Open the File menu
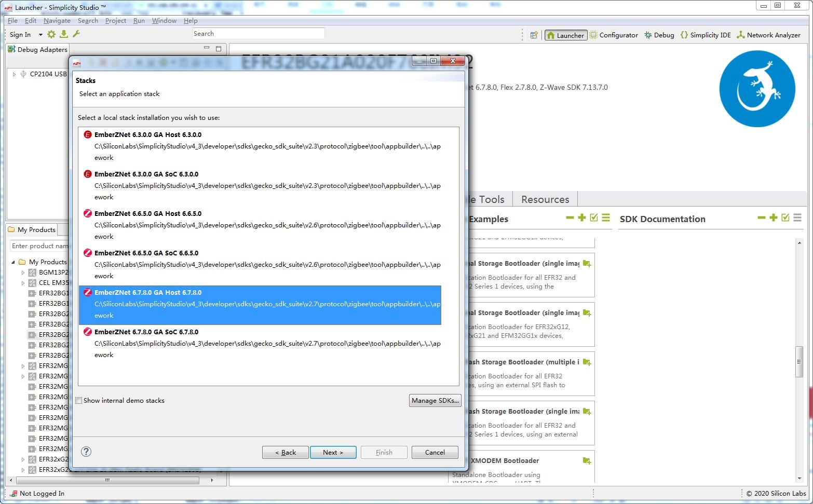The width and height of the screenshot is (813, 504). pos(13,21)
